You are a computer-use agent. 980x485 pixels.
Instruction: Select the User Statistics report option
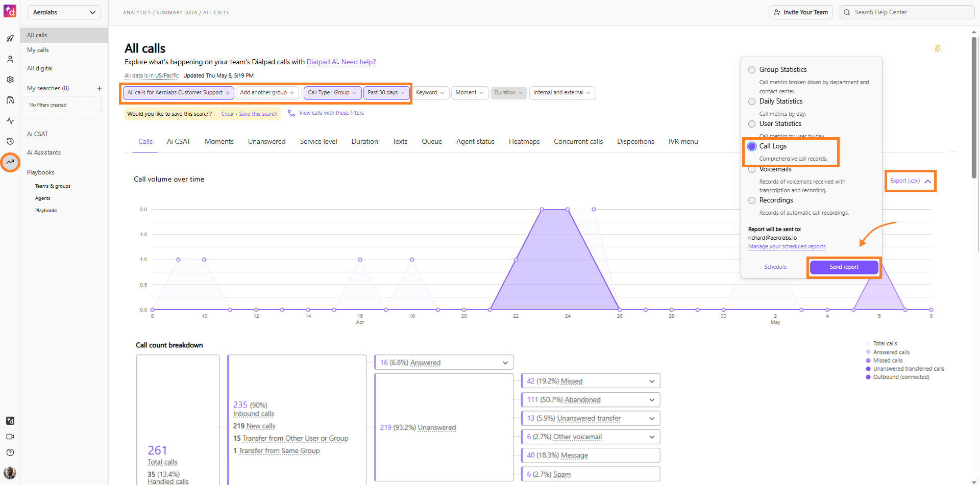pyautogui.click(x=752, y=124)
